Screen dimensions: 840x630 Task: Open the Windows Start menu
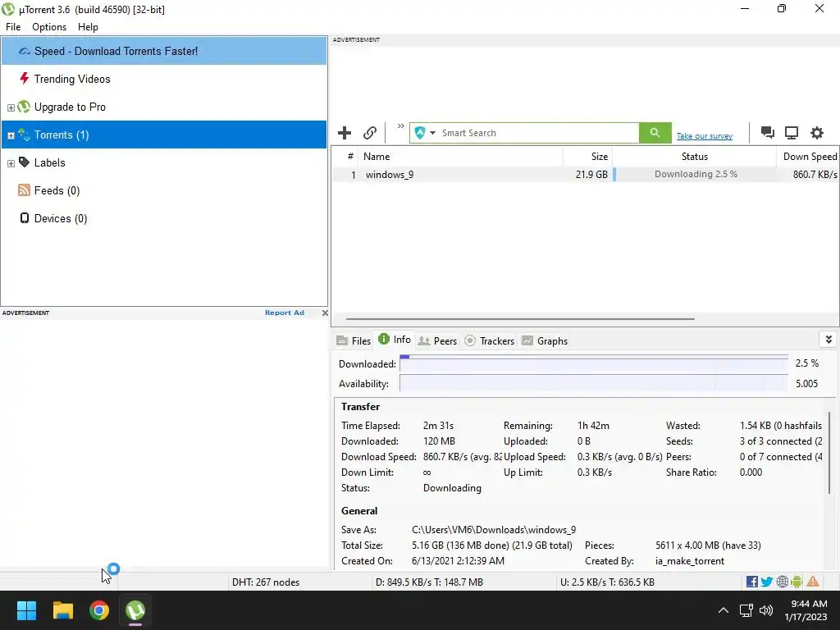[26, 610]
